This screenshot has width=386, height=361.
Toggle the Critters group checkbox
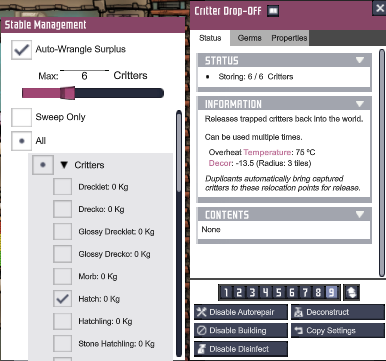43,165
